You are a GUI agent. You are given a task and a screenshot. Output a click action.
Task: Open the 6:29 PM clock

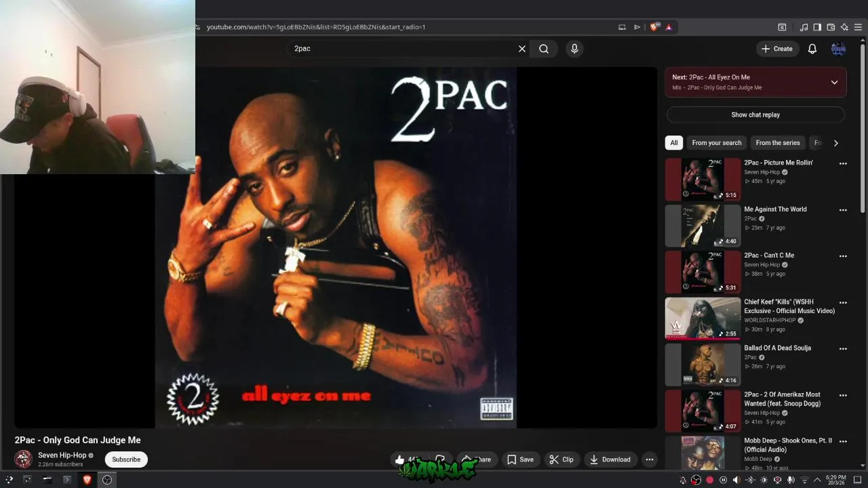pyautogui.click(x=835, y=480)
